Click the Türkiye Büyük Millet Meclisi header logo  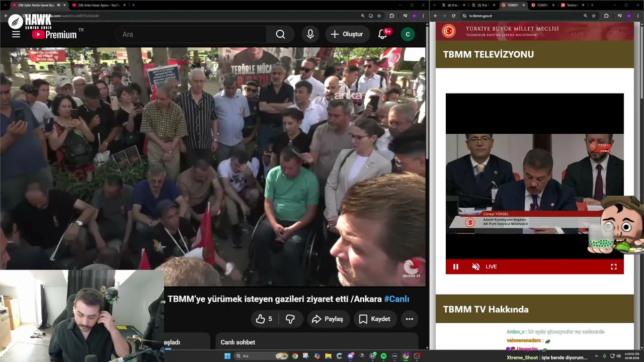click(449, 31)
